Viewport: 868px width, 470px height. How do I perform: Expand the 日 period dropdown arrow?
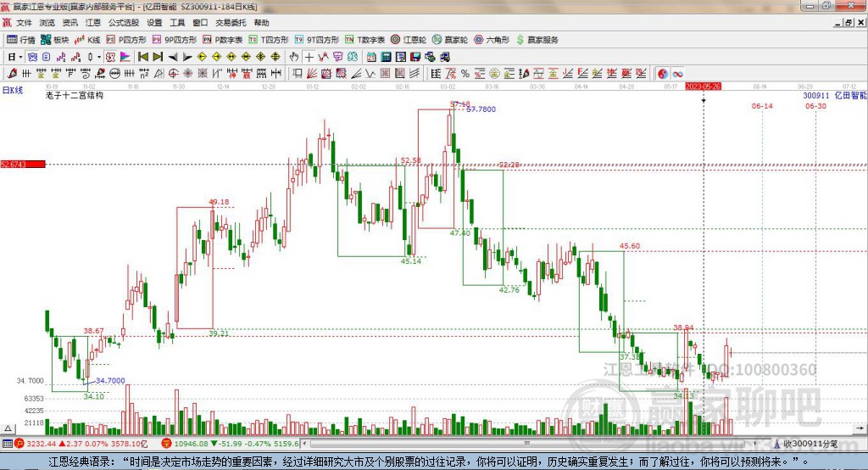[20, 57]
